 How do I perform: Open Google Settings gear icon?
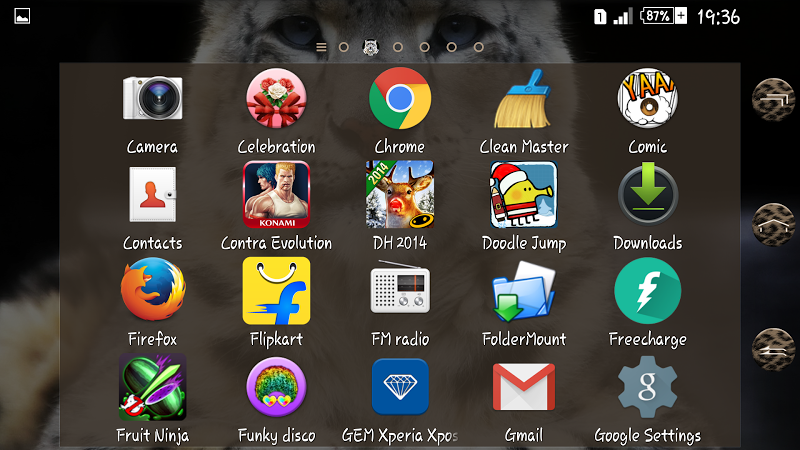click(647, 387)
